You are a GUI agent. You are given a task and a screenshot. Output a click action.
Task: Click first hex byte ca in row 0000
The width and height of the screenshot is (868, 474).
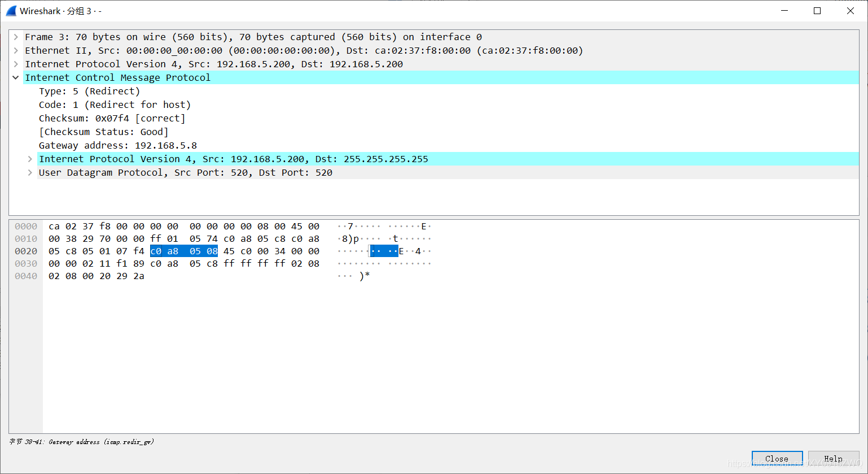[54, 226]
